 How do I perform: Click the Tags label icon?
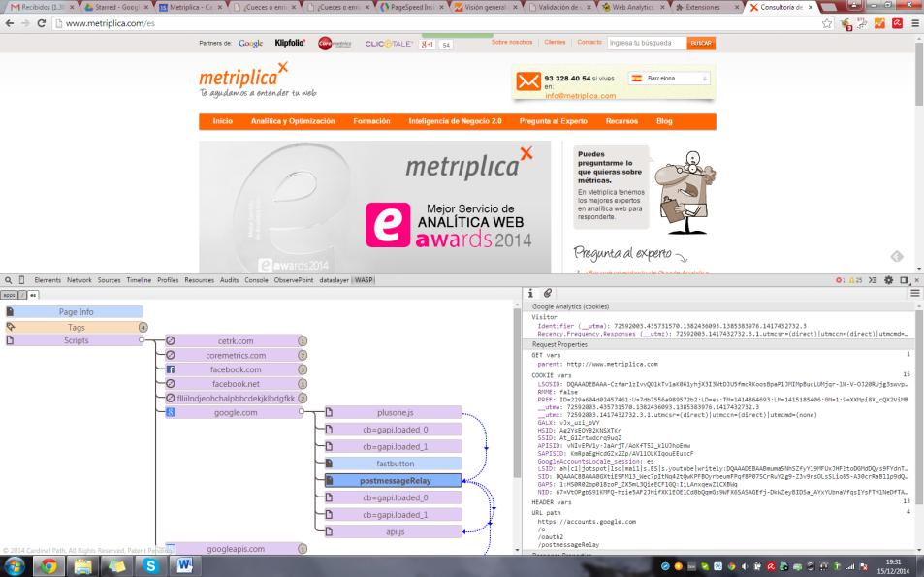10,327
